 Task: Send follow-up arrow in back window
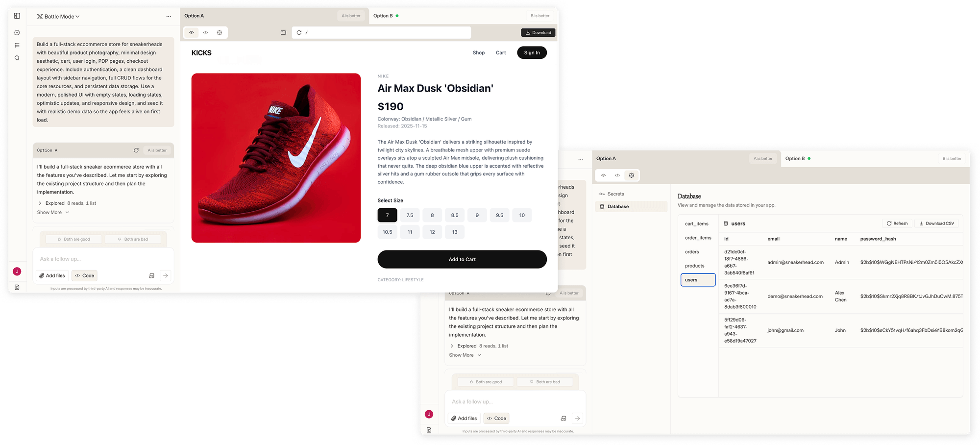578,419
